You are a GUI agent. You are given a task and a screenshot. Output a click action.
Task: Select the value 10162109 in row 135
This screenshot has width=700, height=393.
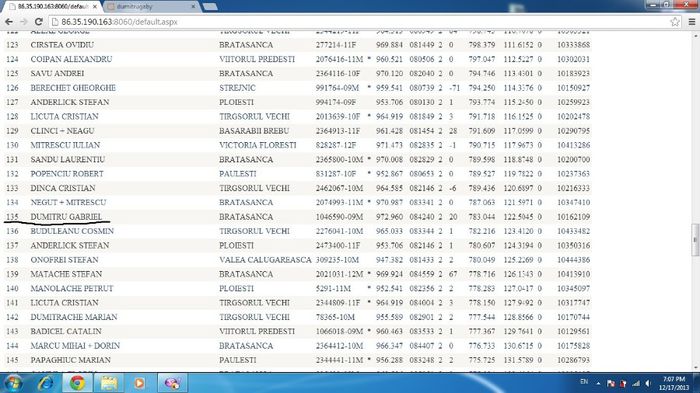[573, 217]
